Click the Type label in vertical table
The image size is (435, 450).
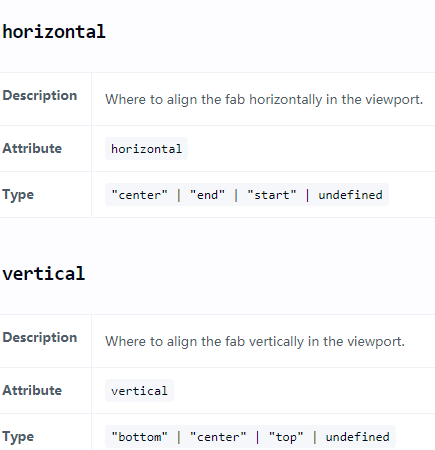tap(18, 437)
